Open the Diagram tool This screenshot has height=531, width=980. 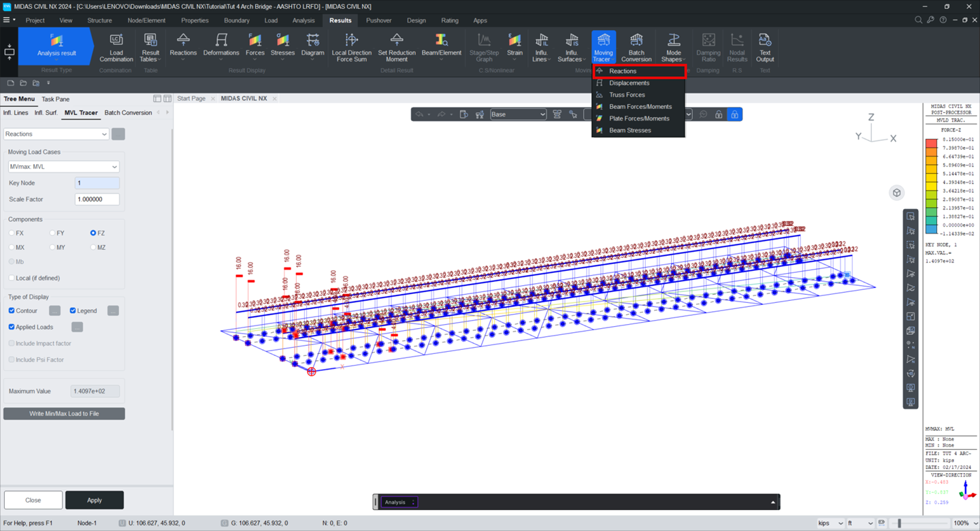click(312, 46)
